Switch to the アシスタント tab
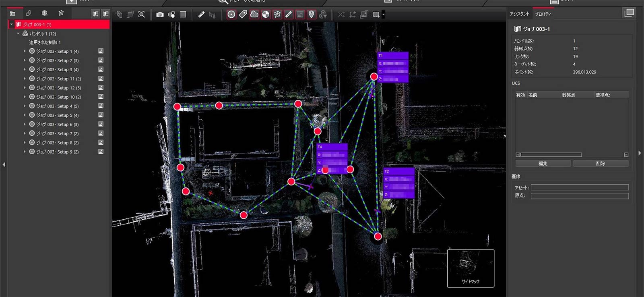Image resolution: width=644 pixels, height=297 pixels. click(519, 14)
